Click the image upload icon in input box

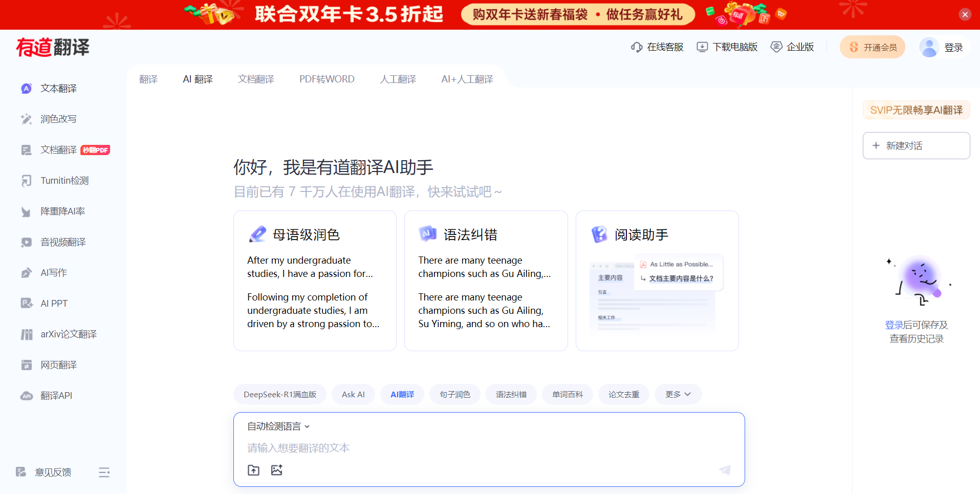tap(277, 470)
